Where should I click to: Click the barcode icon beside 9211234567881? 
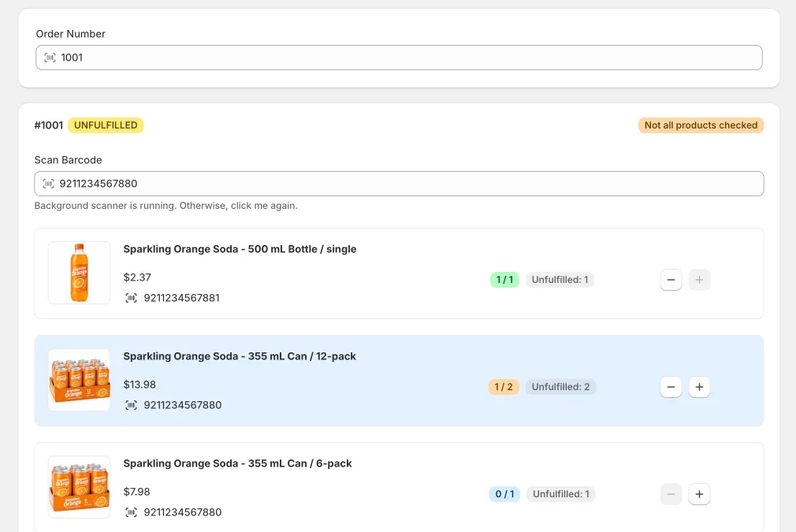(131, 298)
